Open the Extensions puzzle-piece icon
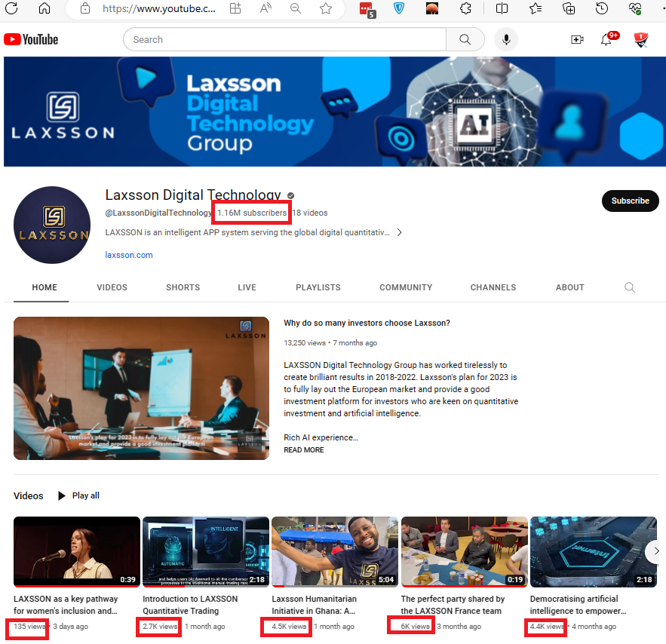 (465, 8)
